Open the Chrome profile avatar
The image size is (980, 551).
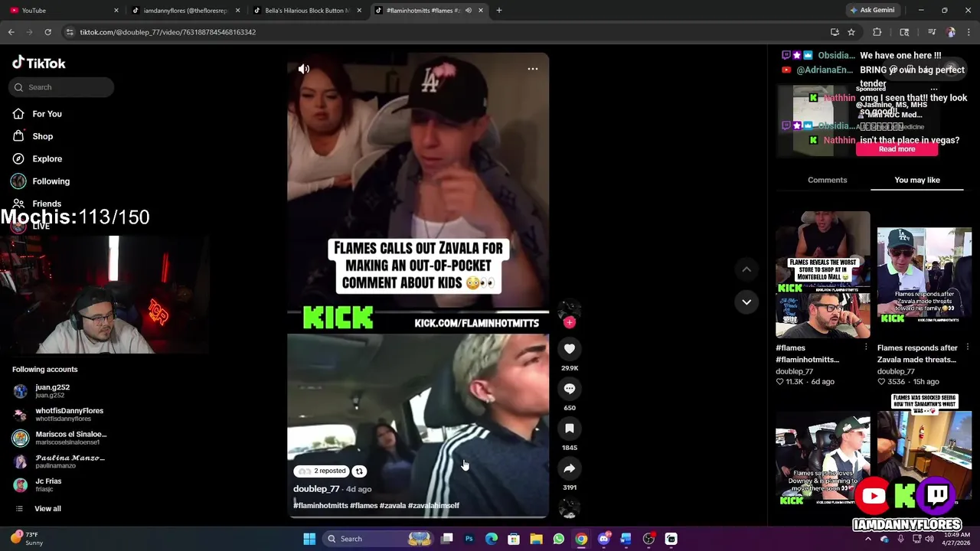point(951,32)
